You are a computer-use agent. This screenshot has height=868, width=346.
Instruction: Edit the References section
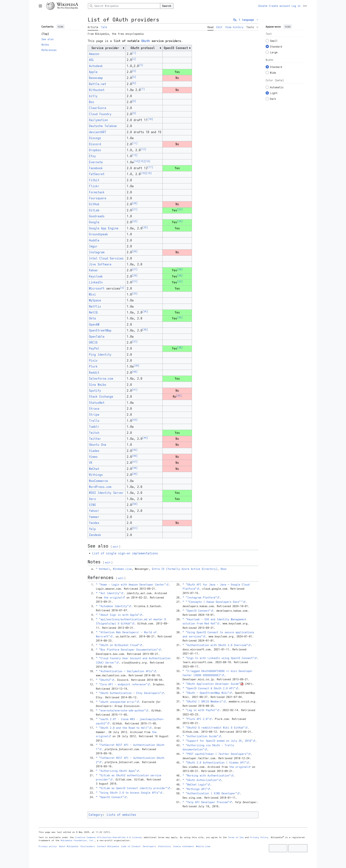click(x=121, y=578)
